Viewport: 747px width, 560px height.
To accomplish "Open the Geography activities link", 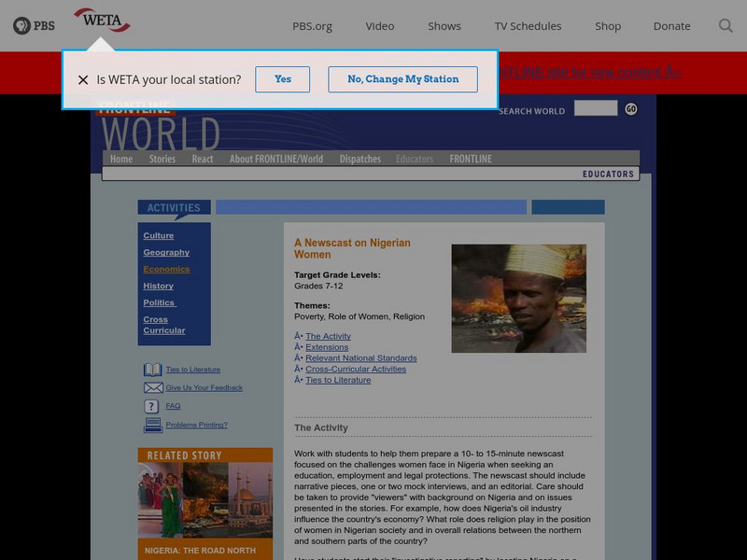I will click(166, 252).
